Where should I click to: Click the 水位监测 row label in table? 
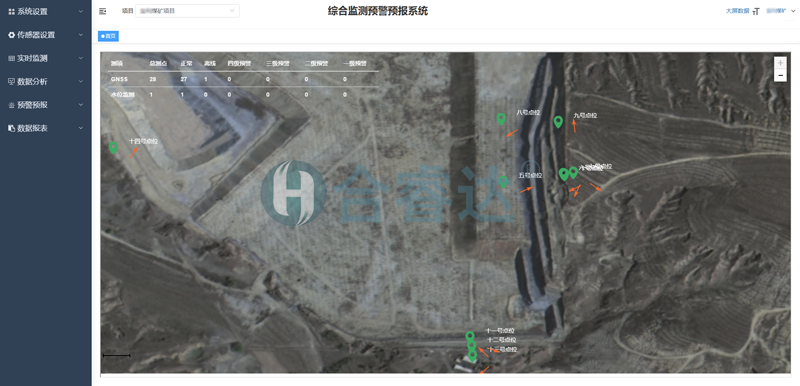122,95
